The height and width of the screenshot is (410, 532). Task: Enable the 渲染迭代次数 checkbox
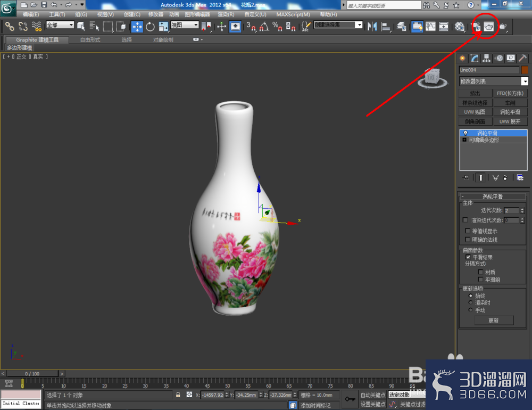(465, 220)
